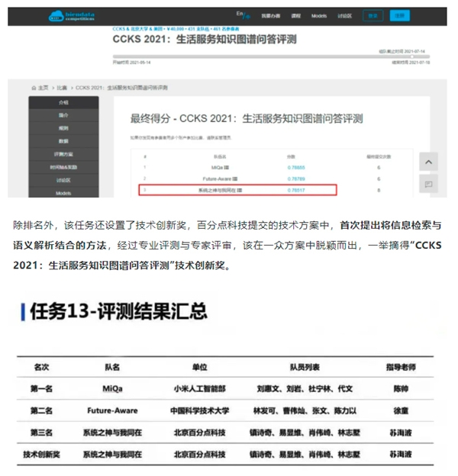Screen dimensions: 458x476
Task: Open 课程 in the top navigation
Action: click(x=296, y=16)
